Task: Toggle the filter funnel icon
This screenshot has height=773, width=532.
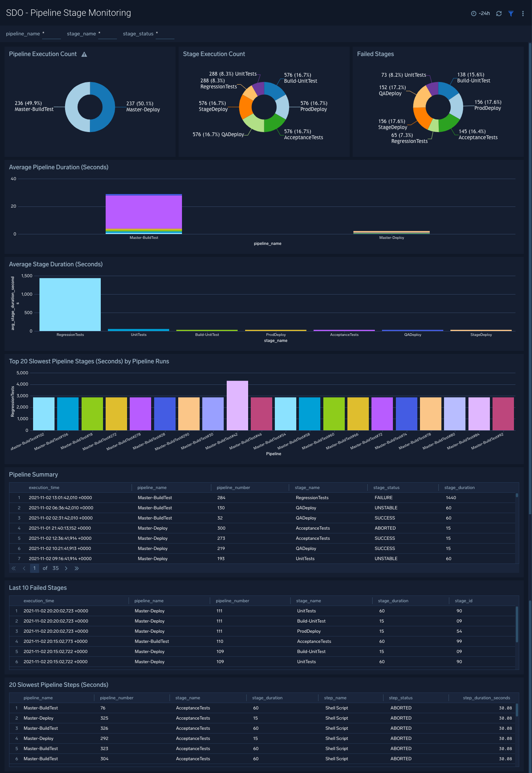Action: (511, 14)
